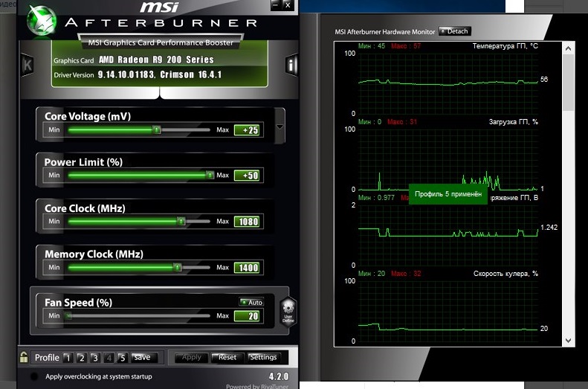This screenshot has height=389, width=588.
Task: Click the hardware monitor scrollbar thumb
Action: 568,83
